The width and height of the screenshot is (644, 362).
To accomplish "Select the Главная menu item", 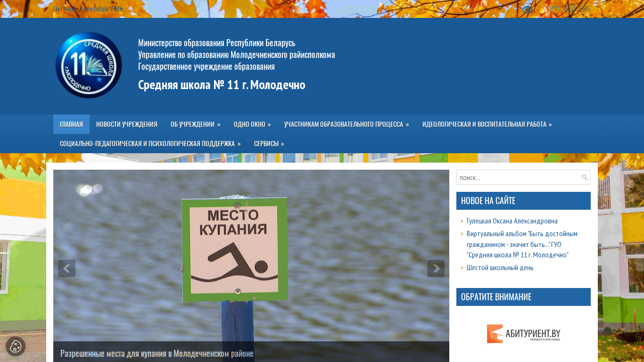I will click(71, 124).
